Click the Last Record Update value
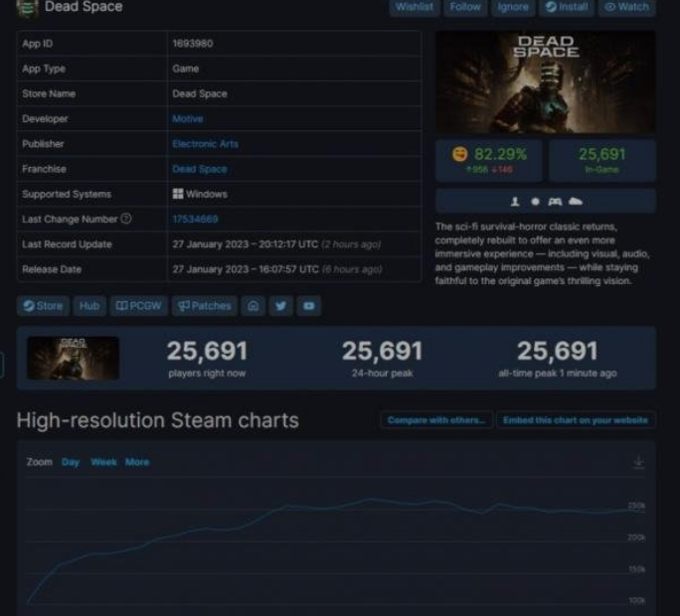680x616 pixels. pos(276,244)
